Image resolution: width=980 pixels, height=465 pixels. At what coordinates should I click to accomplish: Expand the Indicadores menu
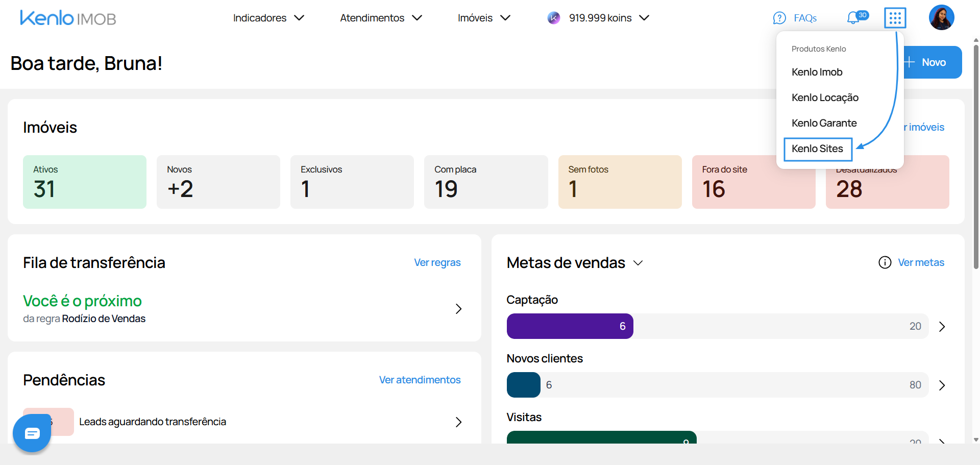coord(268,18)
